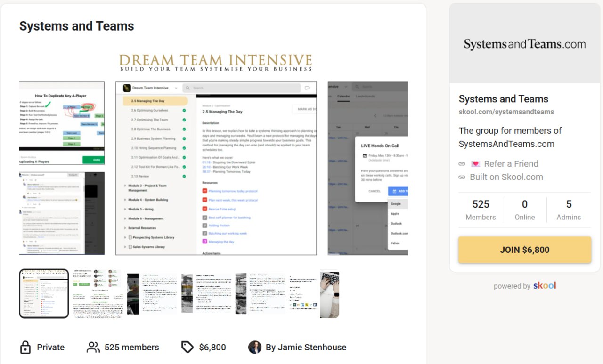Viewport: 603px width, 364px height.
Task: Click the search magnifier in the course header
Action: (187, 88)
